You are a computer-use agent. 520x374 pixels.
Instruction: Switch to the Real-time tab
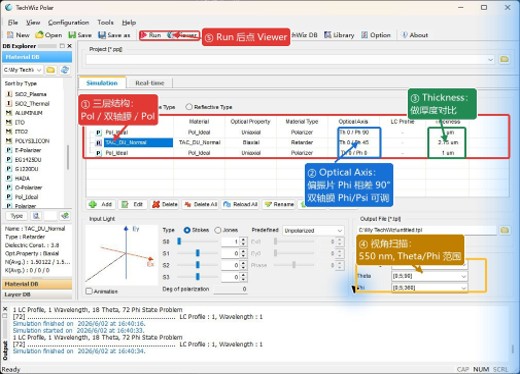pyautogui.click(x=150, y=83)
